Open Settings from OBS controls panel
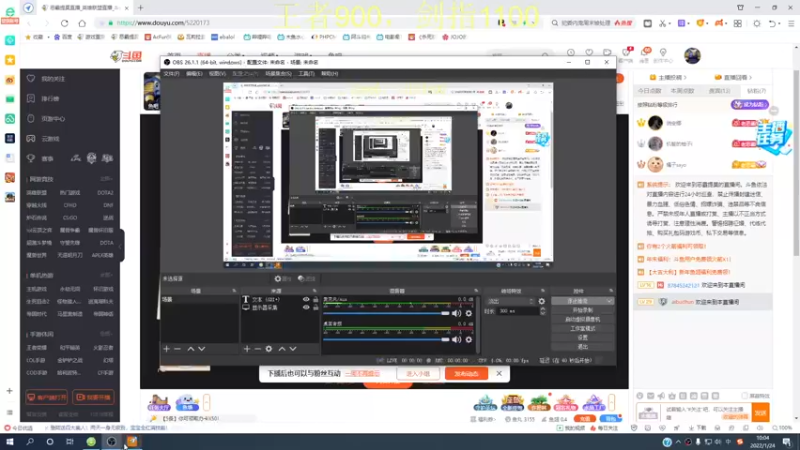Screen dimensions: 800x450 click(x=582, y=338)
